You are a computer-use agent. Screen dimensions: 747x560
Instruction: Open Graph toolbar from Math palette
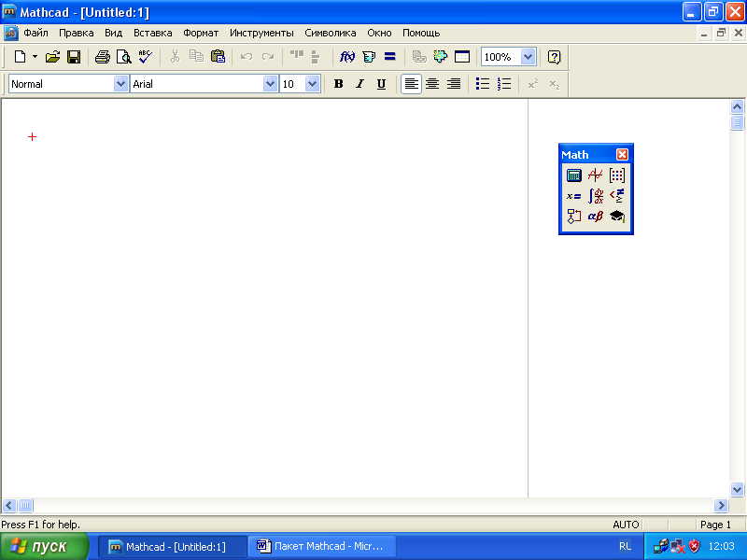[x=595, y=175]
